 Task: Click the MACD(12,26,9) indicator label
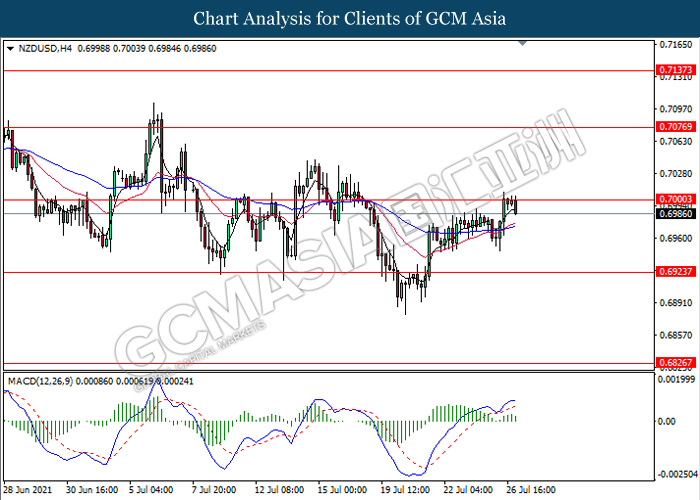(41, 381)
